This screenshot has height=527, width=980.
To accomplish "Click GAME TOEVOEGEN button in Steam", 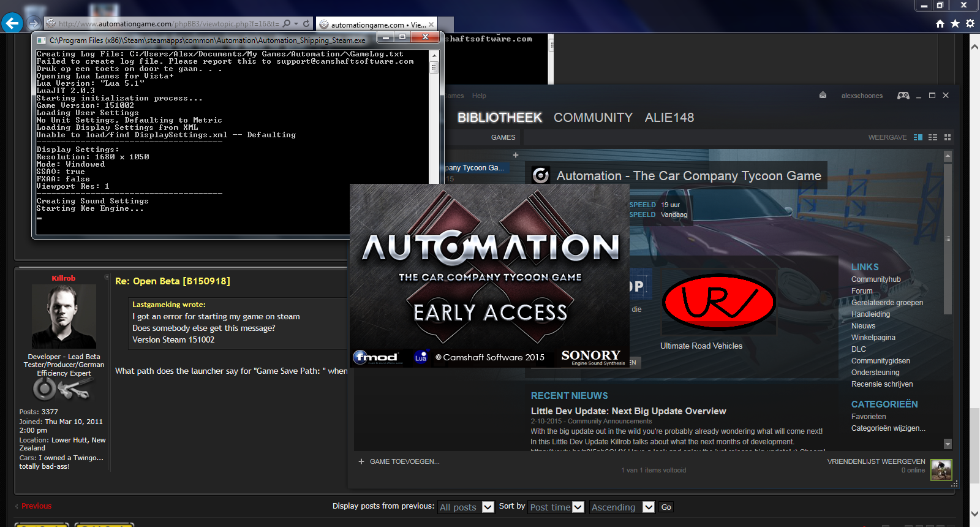I will point(399,461).
